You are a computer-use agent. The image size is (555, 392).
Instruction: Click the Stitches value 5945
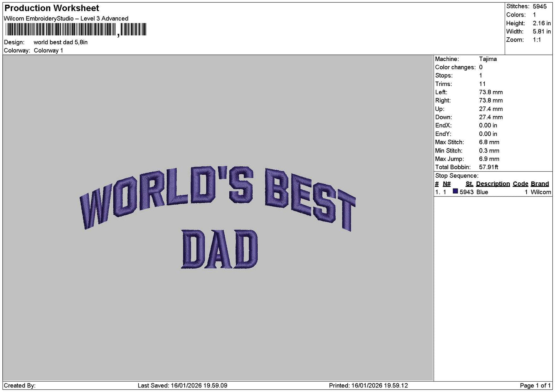click(x=540, y=7)
